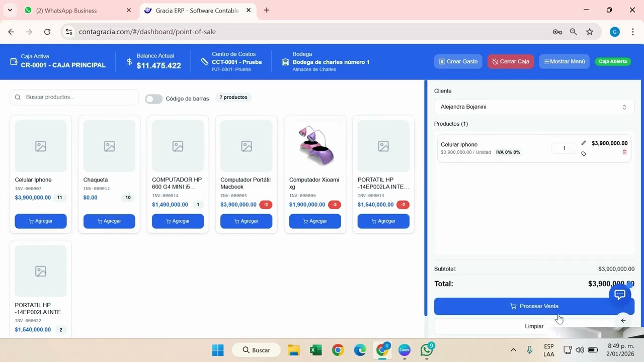Select the Gracia ERP browser tab
The image size is (644, 362).
click(x=197, y=10)
